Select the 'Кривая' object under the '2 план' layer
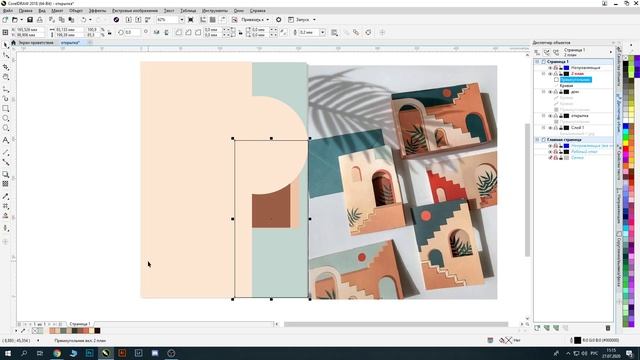Viewport: 640px width, 360px height. point(566,86)
